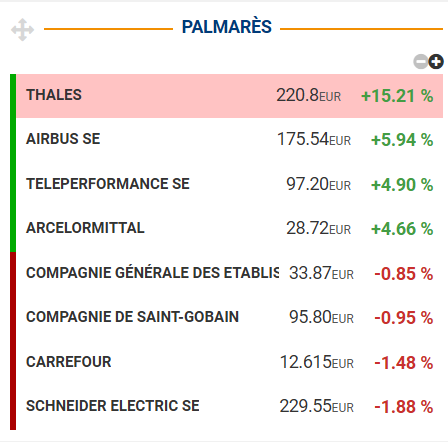This screenshot has width=448, height=442.
Task: Open the CARREFOUR stock page
Action: [69, 362]
